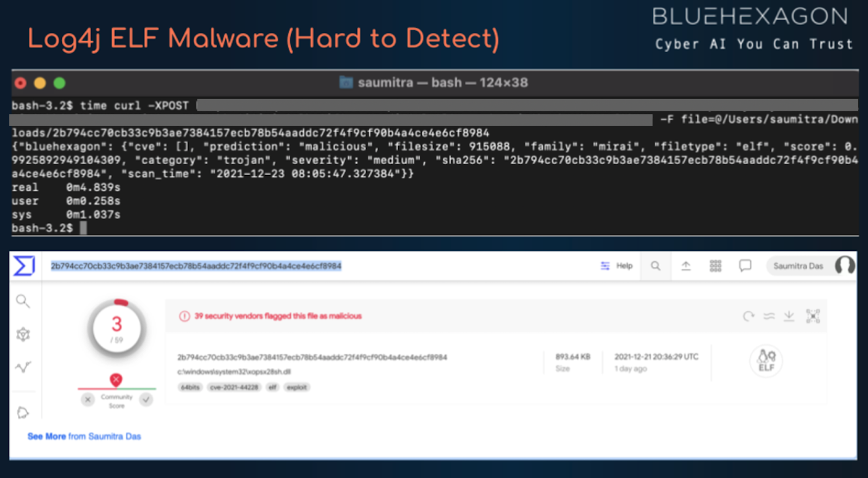Click the 3 / 59 detection score gauge
Image resolution: width=868 pixels, height=478 pixels.
(117, 328)
